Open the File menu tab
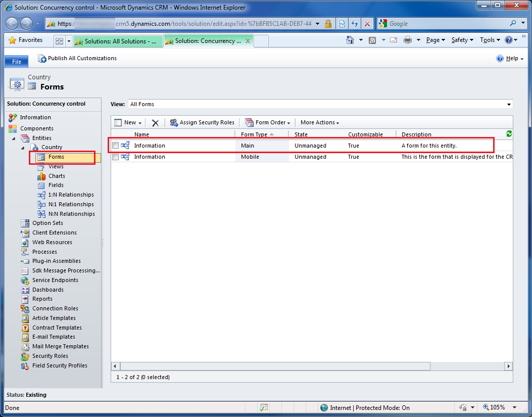Image resolution: width=532 pixels, height=417 pixels. point(17,62)
